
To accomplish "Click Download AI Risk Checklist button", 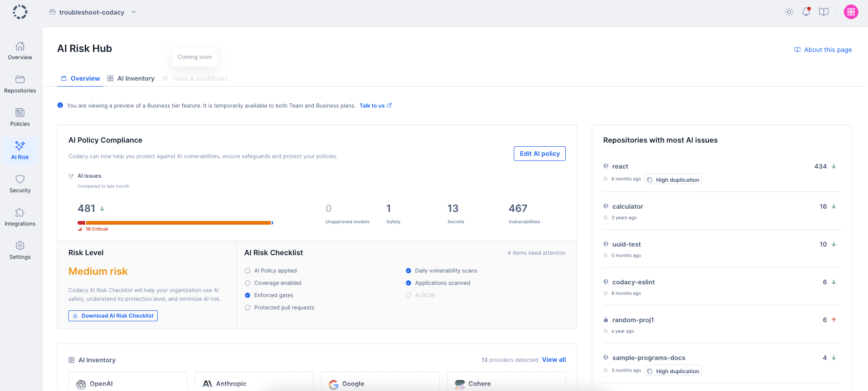I will coord(113,316).
